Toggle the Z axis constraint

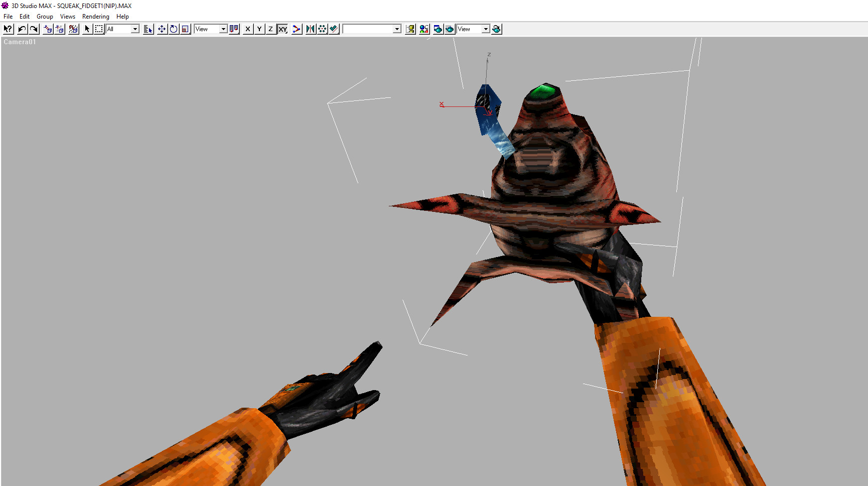coord(270,29)
